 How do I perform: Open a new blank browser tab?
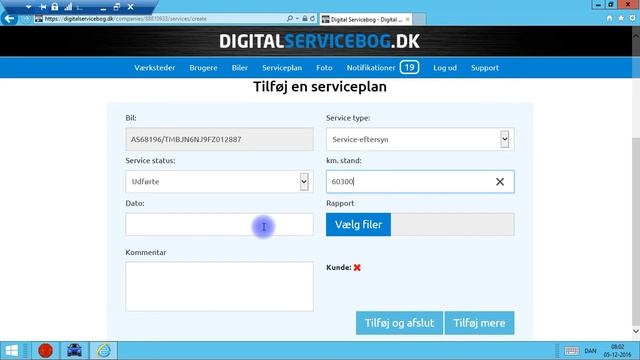[x=419, y=19]
